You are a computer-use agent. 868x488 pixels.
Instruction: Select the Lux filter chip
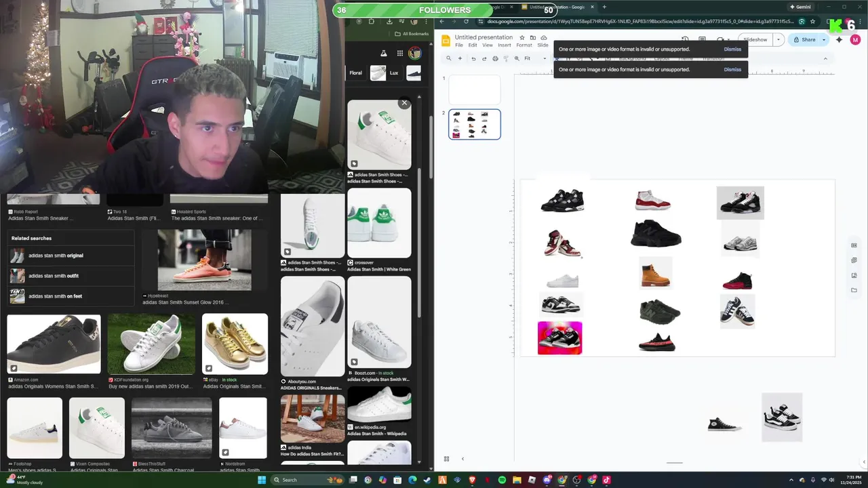tap(387, 73)
